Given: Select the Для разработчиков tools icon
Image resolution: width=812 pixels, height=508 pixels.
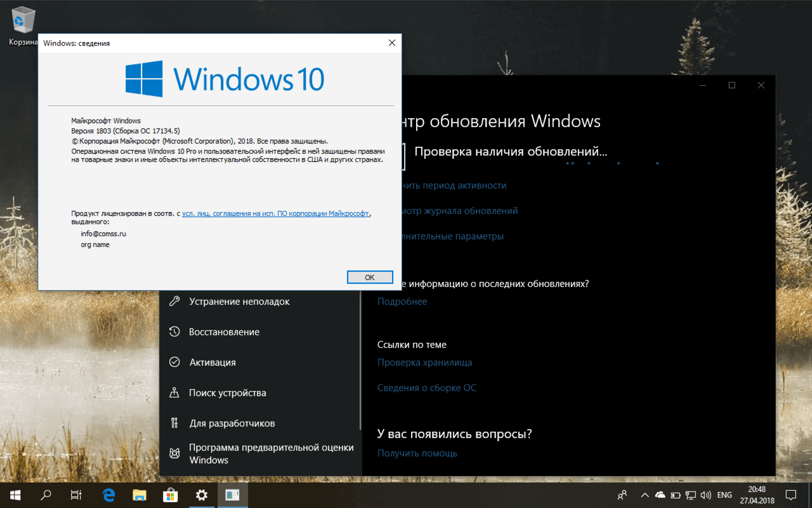Looking at the screenshot, I should pyautogui.click(x=174, y=423).
